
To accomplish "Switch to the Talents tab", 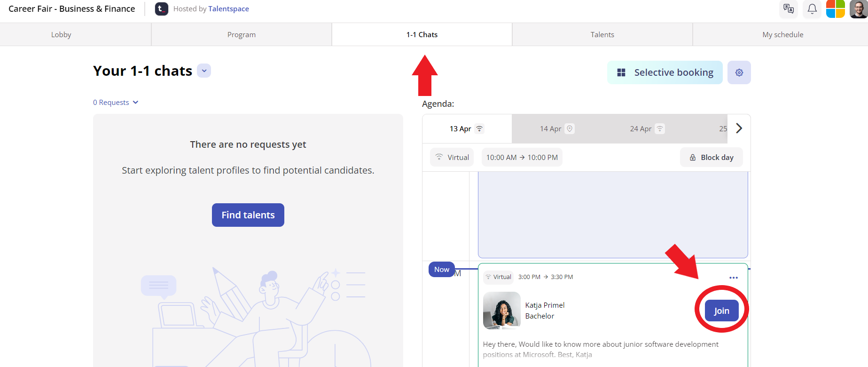I will 602,34.
